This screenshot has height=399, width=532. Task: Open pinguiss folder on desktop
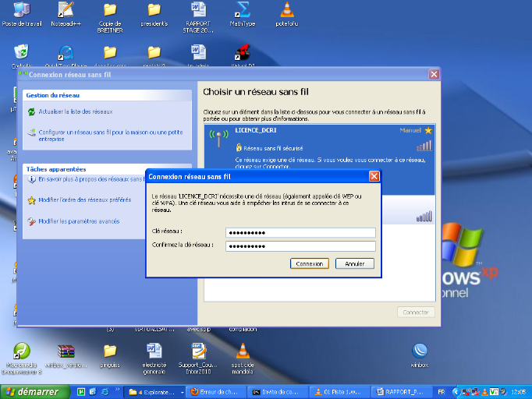tap(110, 355)
